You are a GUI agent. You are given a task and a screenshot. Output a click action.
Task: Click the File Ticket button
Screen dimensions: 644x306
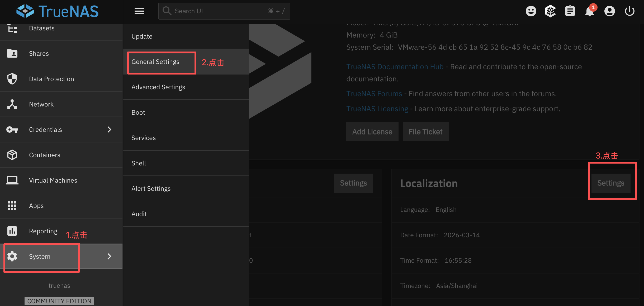(x=425, y=132)
